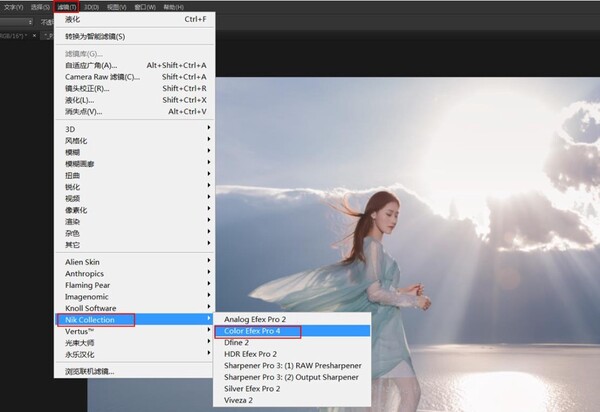Image resolution: width=600 pixels, height=412 pixels.
Task: Open the options bar dropdown
Action: pos(16,22)
